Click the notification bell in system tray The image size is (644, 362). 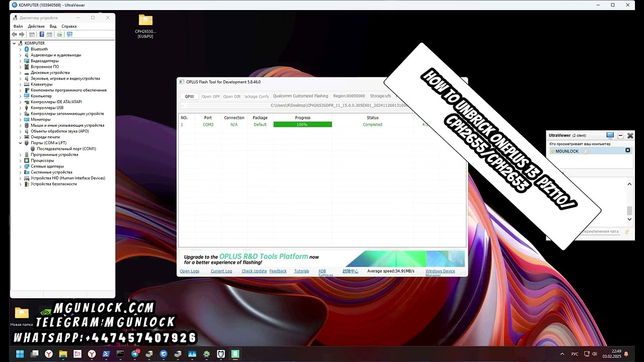point(626,354)
